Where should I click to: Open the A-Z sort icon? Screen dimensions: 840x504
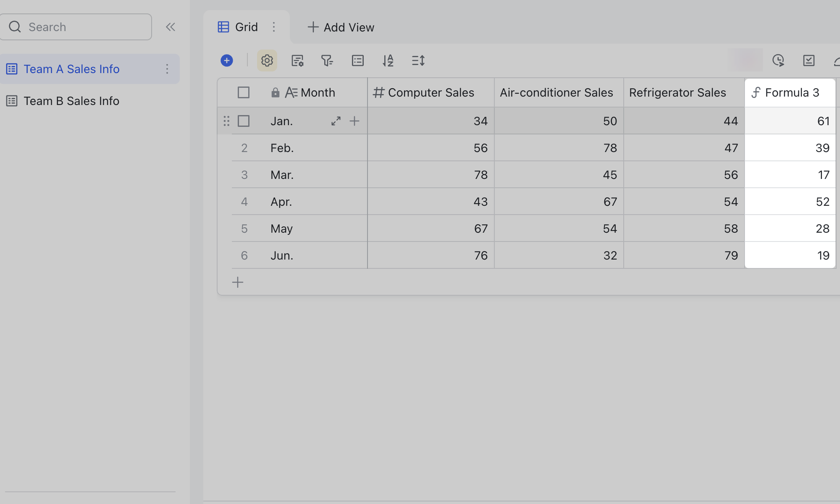pyautogui.click(x=388, y=60)
